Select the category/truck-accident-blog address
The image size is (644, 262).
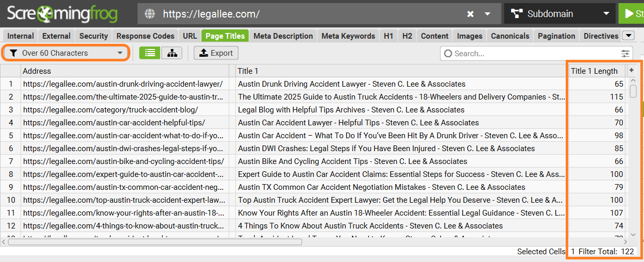[110, 109]
